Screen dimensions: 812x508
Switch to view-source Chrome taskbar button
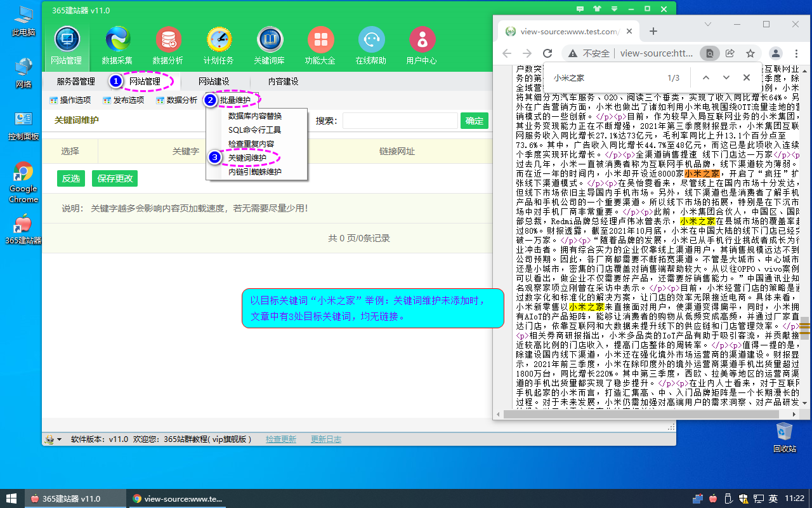click(176, 498)
